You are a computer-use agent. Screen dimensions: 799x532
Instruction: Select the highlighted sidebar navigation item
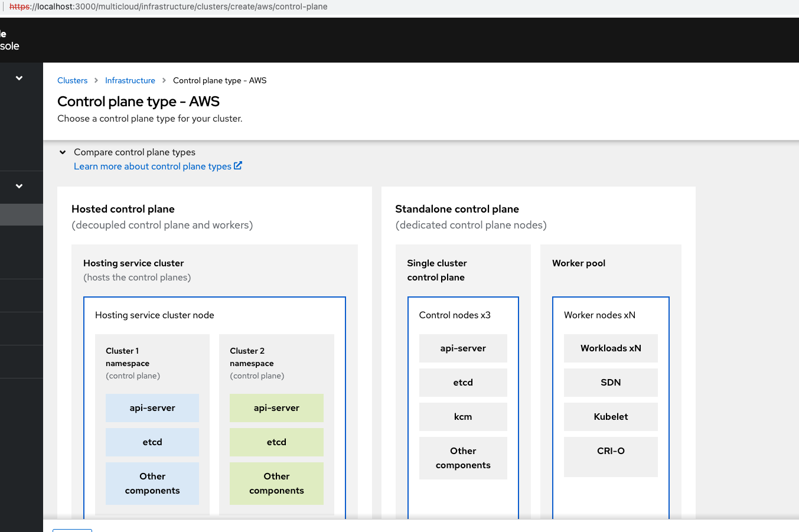point(21,214)
